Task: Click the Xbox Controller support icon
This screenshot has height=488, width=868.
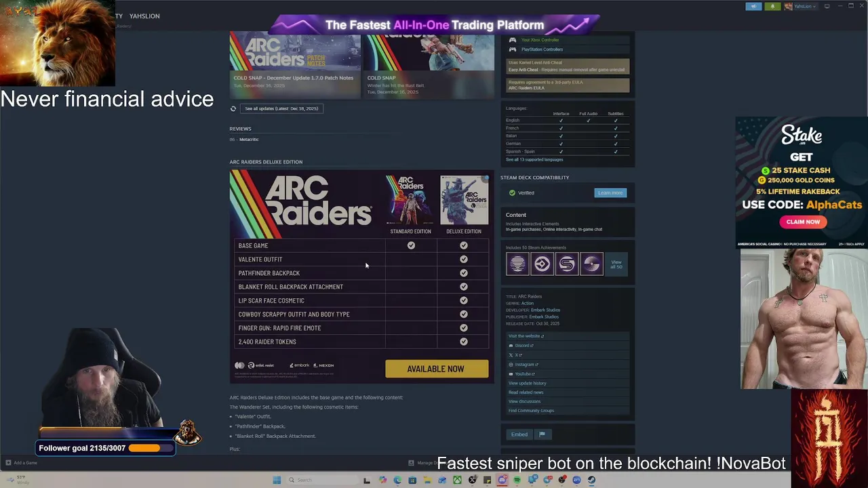Action: [513, 40]
